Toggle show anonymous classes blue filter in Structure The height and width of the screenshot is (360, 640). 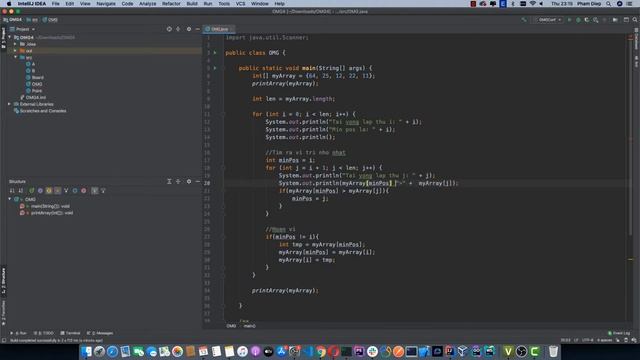tap(75, 191)
